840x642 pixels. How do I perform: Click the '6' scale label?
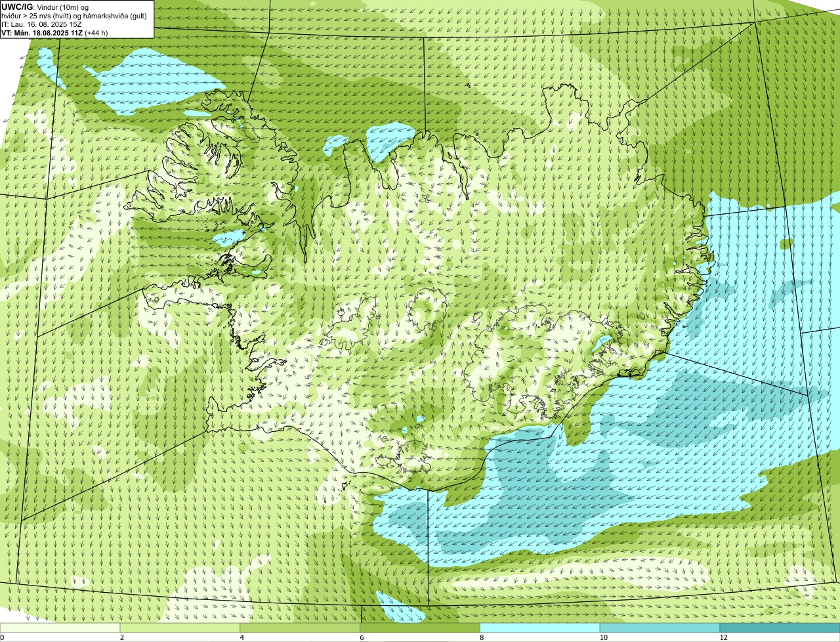pyautogui.click(x=362, y=637)
